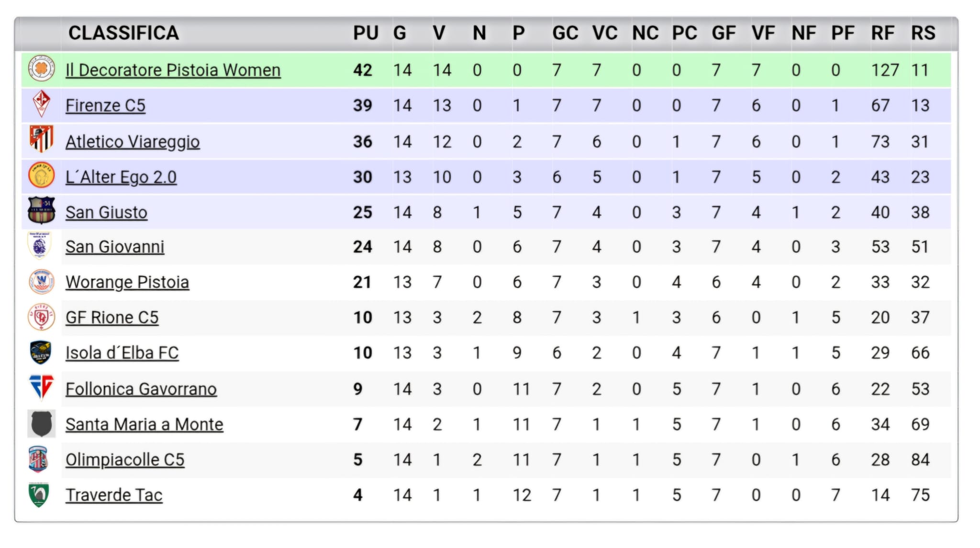This screenshot has height=548, width=980.
Task: Click the Firenze C5 club crest
Action: [x=41, y=104]
